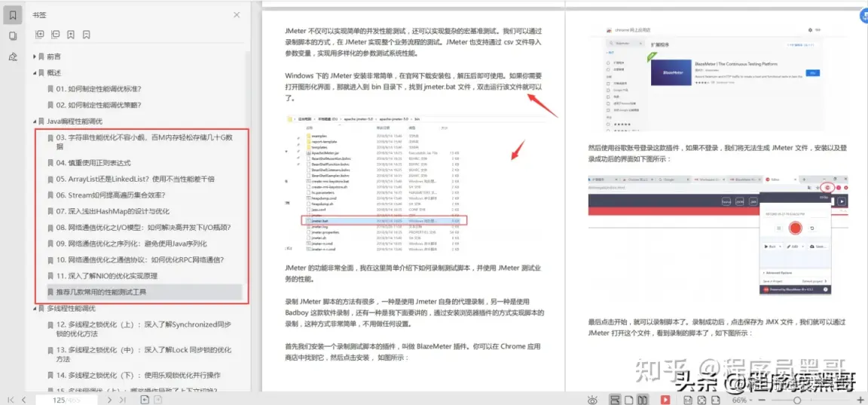Click the delete bookmark icon in bookmarks toolbar
The height and width of the screenshot is (405, 868).
pyautogui.click(x=87, y=35)
